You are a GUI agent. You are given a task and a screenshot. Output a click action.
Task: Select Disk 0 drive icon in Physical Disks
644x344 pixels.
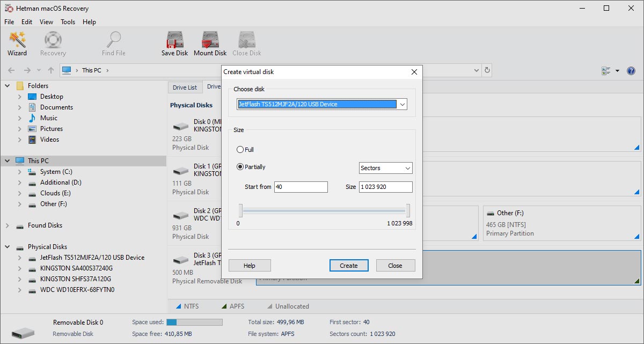tap(181, 127)
